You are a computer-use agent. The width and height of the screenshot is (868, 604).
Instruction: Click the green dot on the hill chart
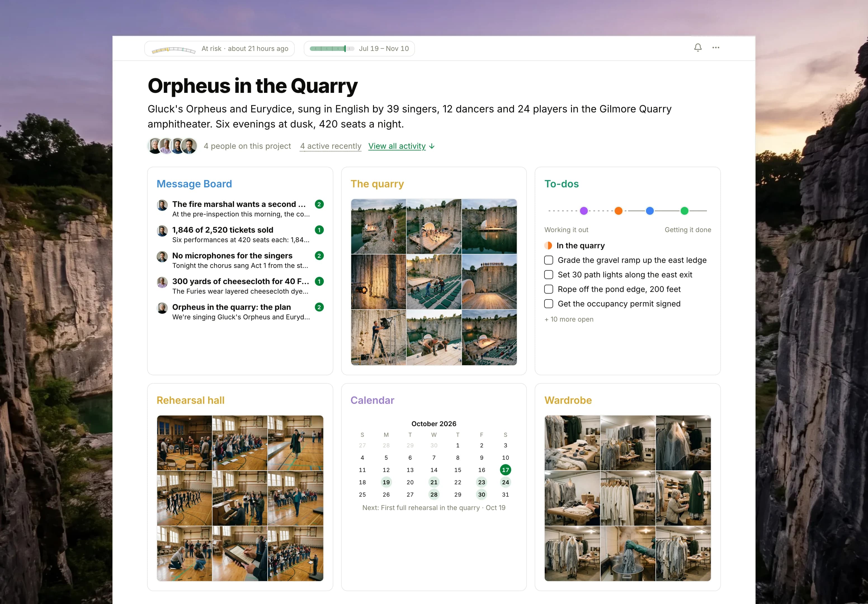click(x=684, y=211)
